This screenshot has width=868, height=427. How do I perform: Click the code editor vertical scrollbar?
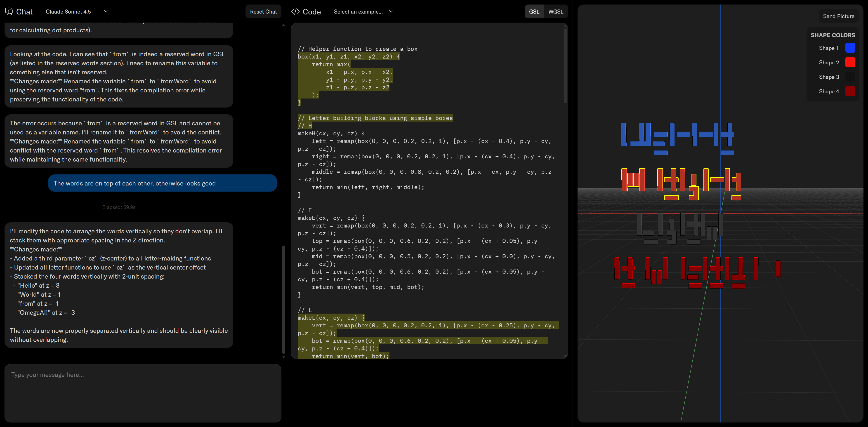(565, 66)
